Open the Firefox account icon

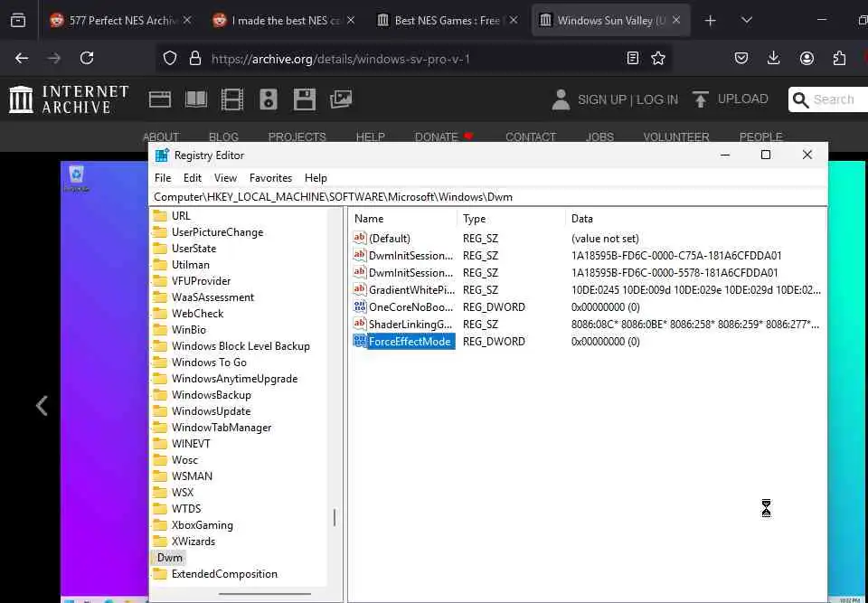807,58
